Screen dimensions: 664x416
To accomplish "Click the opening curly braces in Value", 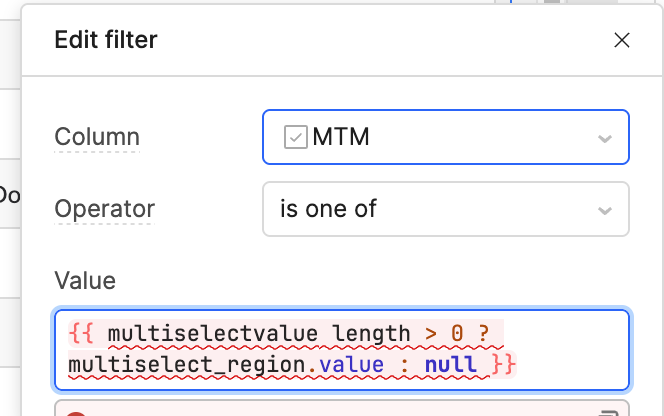I will pos(80,334).
